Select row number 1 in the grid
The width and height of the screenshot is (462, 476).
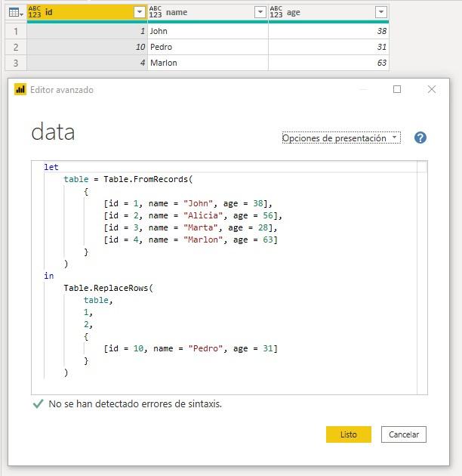[16, 31]
